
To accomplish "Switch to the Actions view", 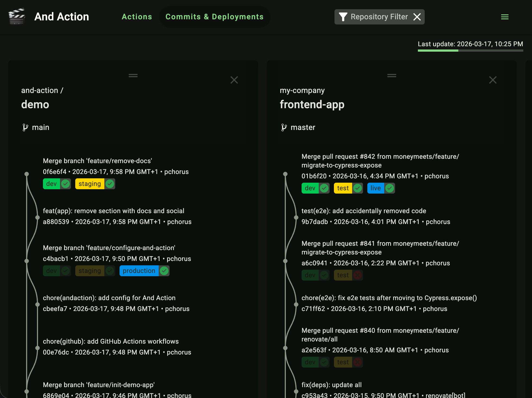I will (x=137, y=17).
